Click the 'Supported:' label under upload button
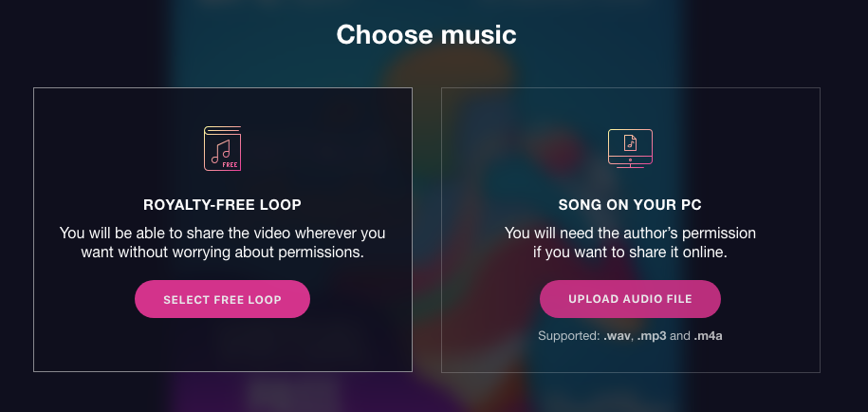 pyautogui.click(x=569, y=336)
